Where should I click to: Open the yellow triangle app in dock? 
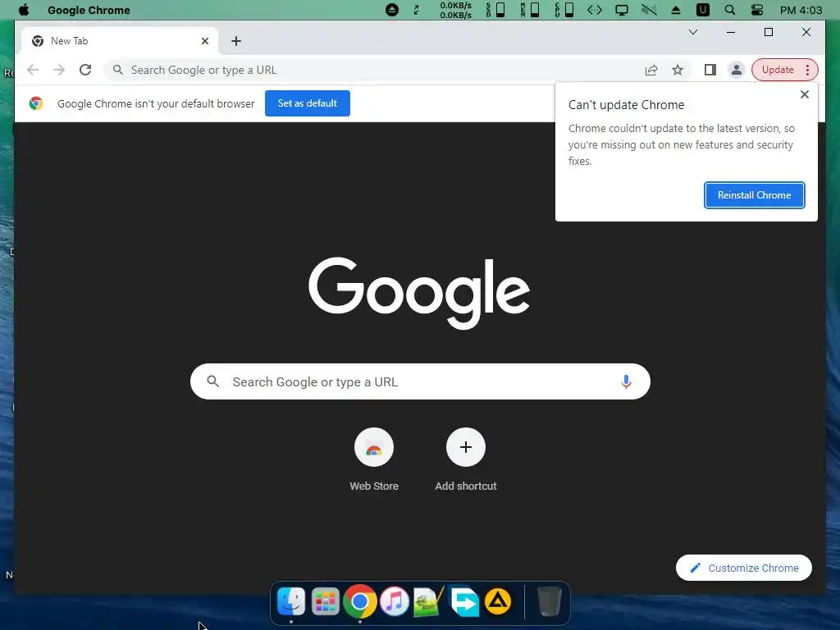498,601
